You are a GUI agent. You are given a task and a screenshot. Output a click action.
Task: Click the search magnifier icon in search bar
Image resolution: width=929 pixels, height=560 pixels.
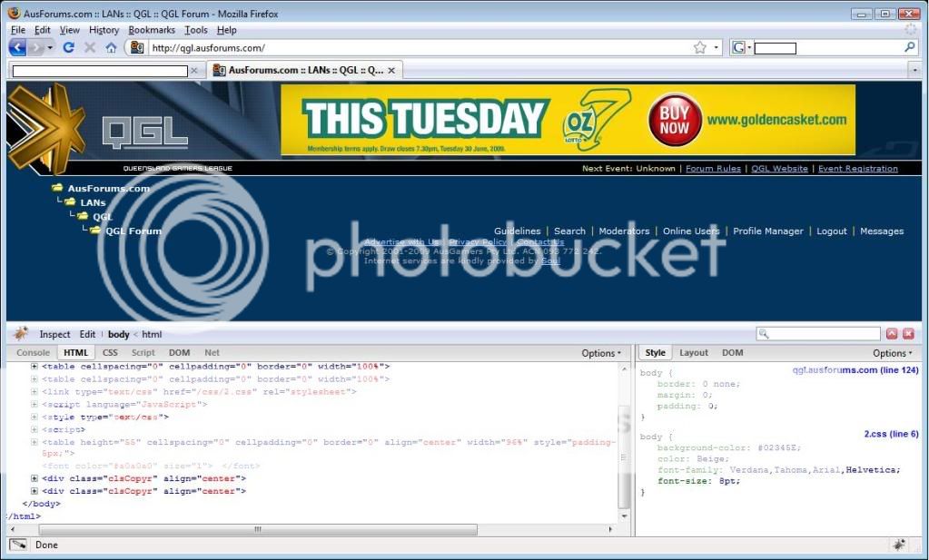click(x=910, y=47)
